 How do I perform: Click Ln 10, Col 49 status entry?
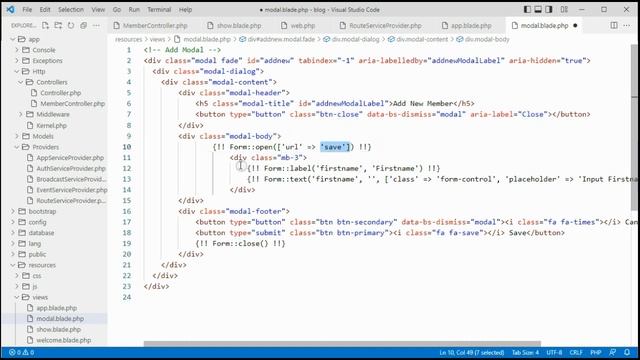471,352
